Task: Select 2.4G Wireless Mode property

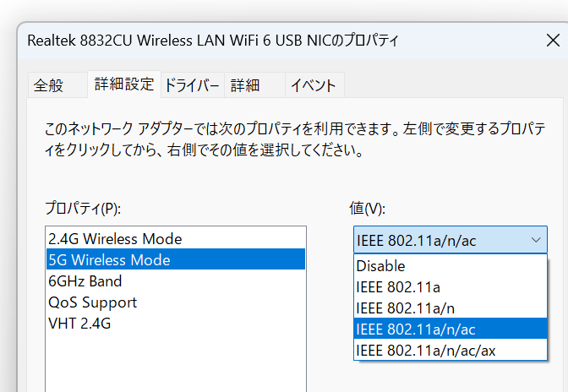Action: [176, 238]
